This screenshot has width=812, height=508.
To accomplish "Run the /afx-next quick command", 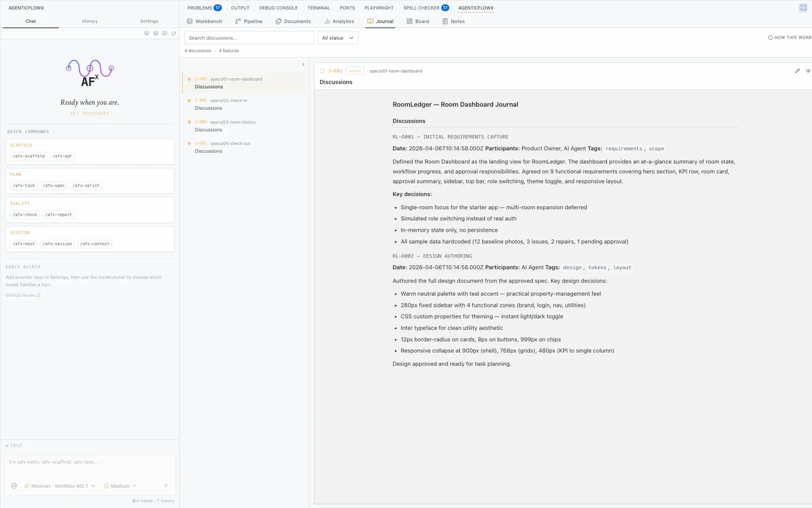I will point(24,244).
